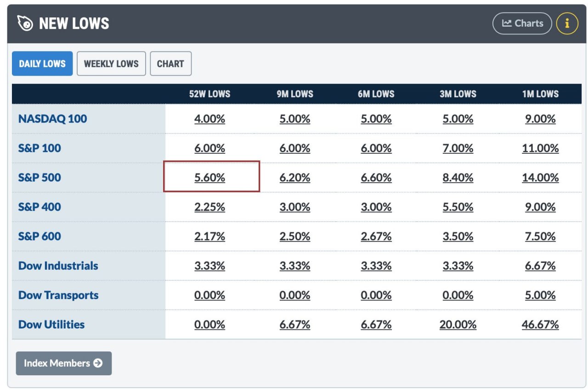
Task: Click arrow icon on Index Members
Action: pyautogui.click(x=98, y=363)
